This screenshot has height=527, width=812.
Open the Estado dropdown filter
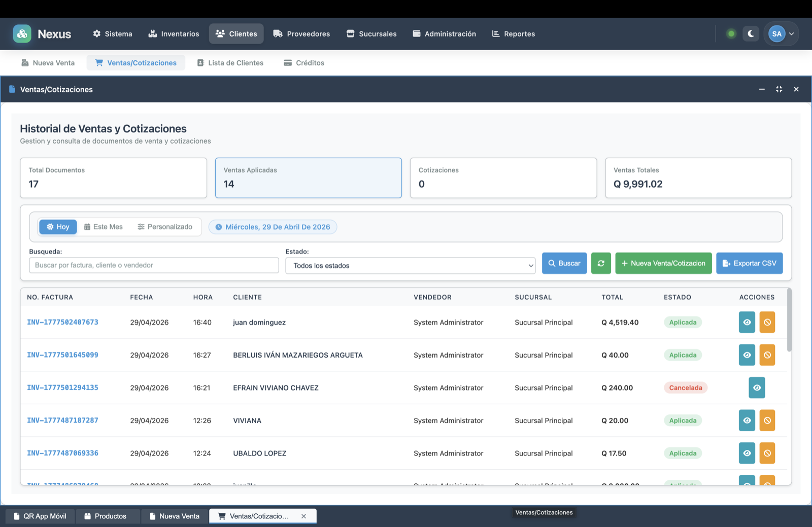point(410,265)
